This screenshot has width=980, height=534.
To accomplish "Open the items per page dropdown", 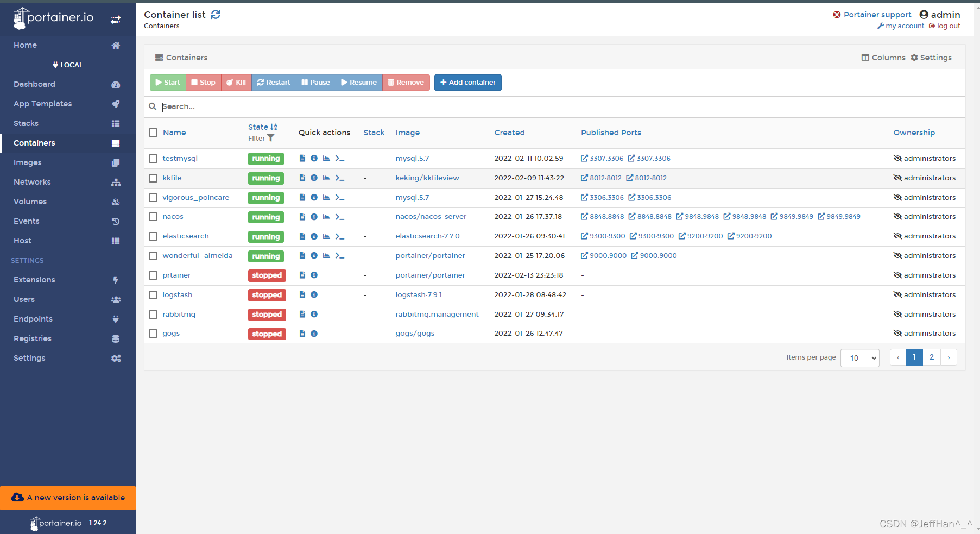I will (x=859, y=358).
